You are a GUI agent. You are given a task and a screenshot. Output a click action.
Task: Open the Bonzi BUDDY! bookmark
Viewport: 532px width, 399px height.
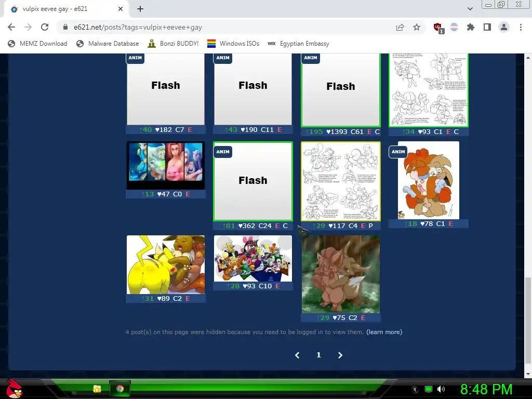(173, 44)
